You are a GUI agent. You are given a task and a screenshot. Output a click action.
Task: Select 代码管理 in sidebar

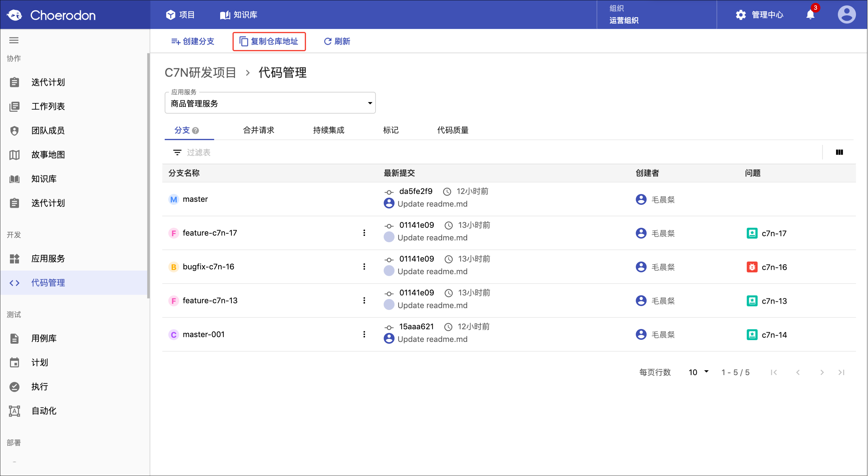(73, 283)
